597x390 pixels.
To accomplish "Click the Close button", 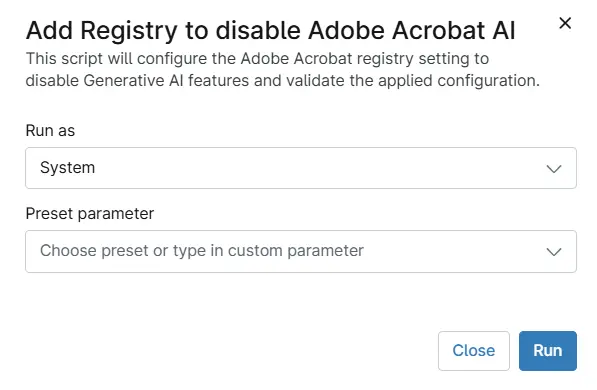I will (474, 350).
